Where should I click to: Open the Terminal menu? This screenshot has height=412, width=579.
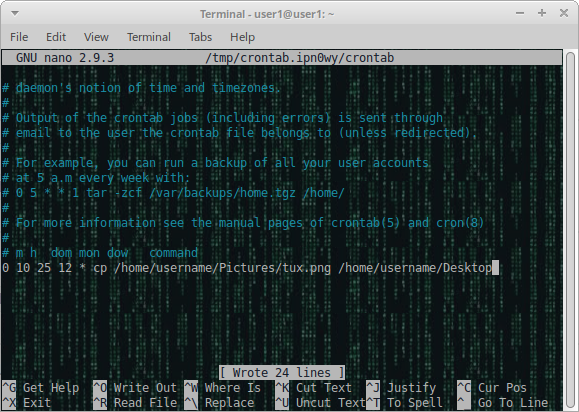[x=149, y=37]
